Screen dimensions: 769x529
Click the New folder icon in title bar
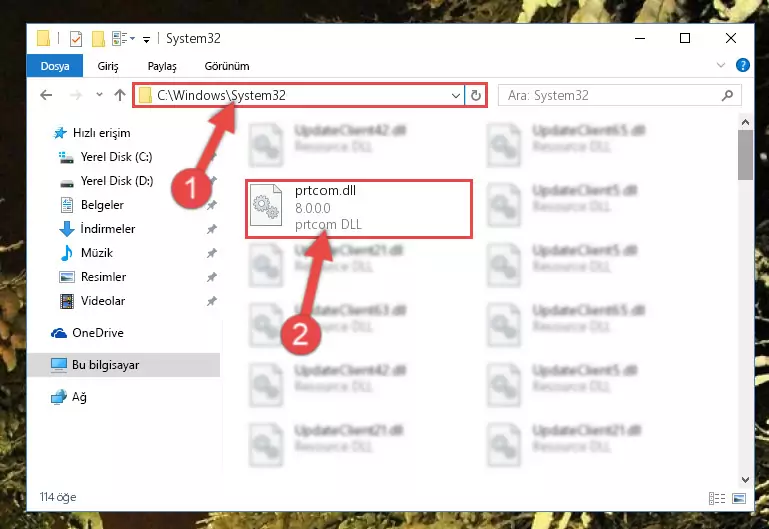[x=98, y=38]
